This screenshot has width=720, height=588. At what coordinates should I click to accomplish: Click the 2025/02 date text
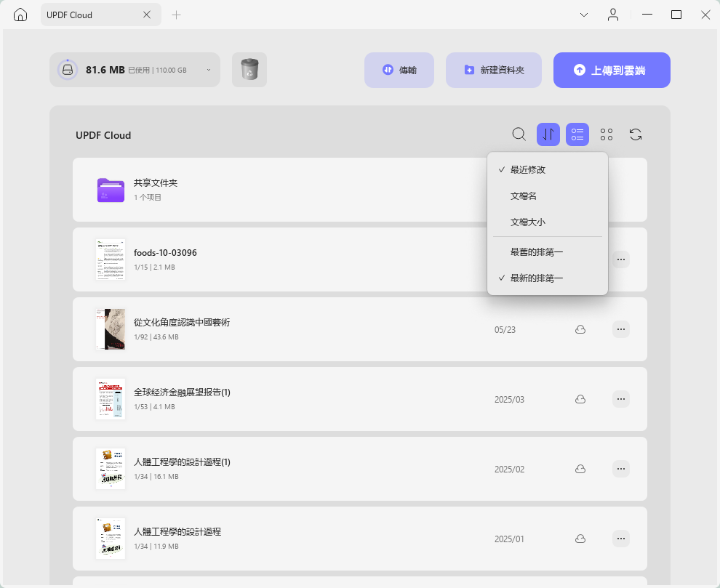tap(509, 470)
